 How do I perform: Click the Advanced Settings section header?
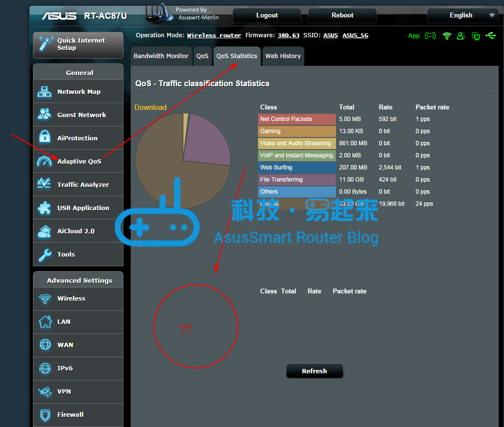tap(78, 280)
